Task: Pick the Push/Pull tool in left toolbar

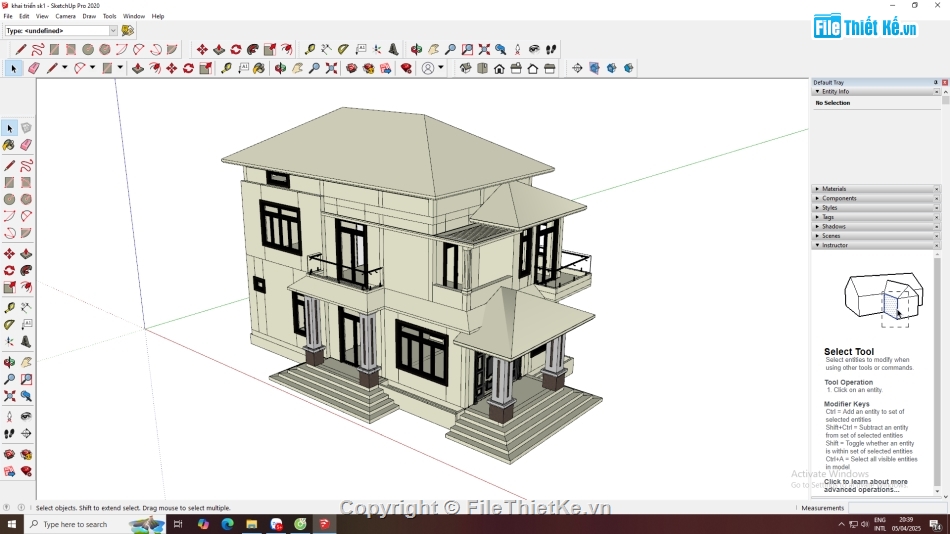Action: tap(26, 254)
